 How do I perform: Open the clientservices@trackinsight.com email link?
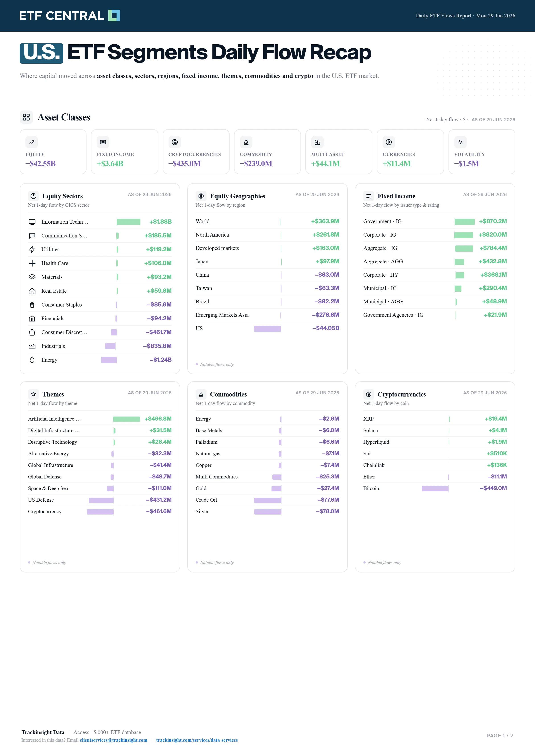coord(114,740)
